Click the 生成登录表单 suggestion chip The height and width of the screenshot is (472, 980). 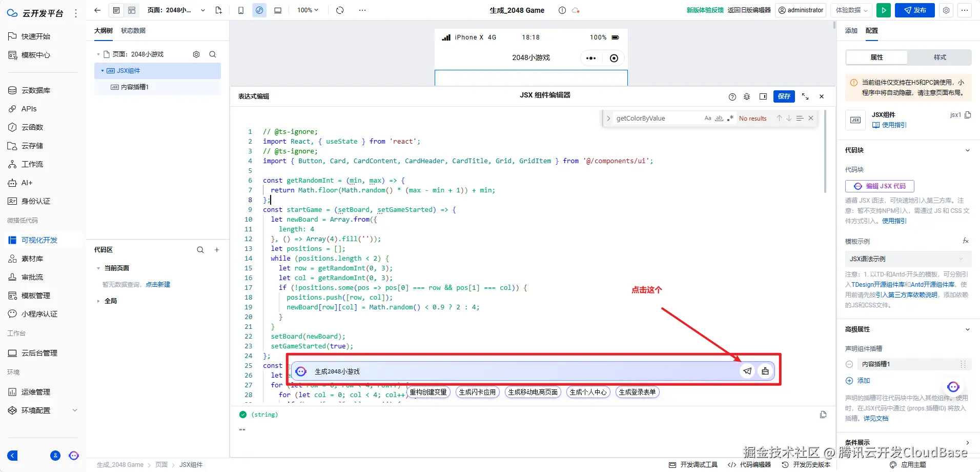tap(637, 392)
